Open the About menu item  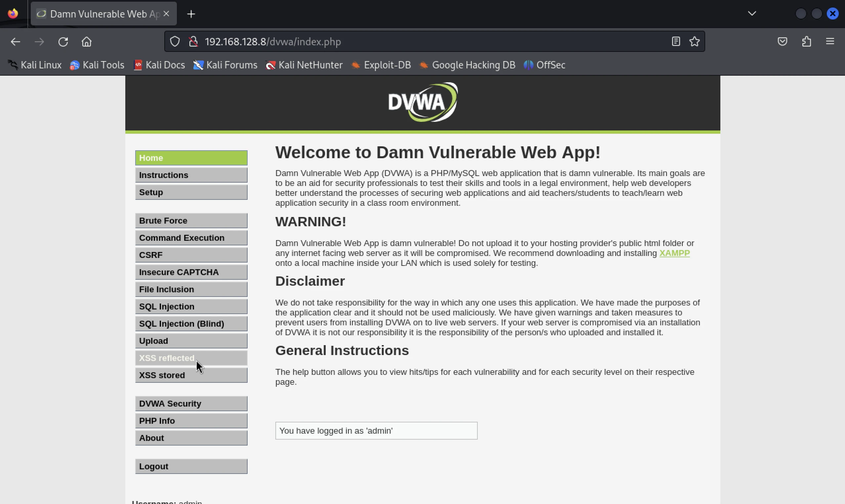click(x=191, y=438)
